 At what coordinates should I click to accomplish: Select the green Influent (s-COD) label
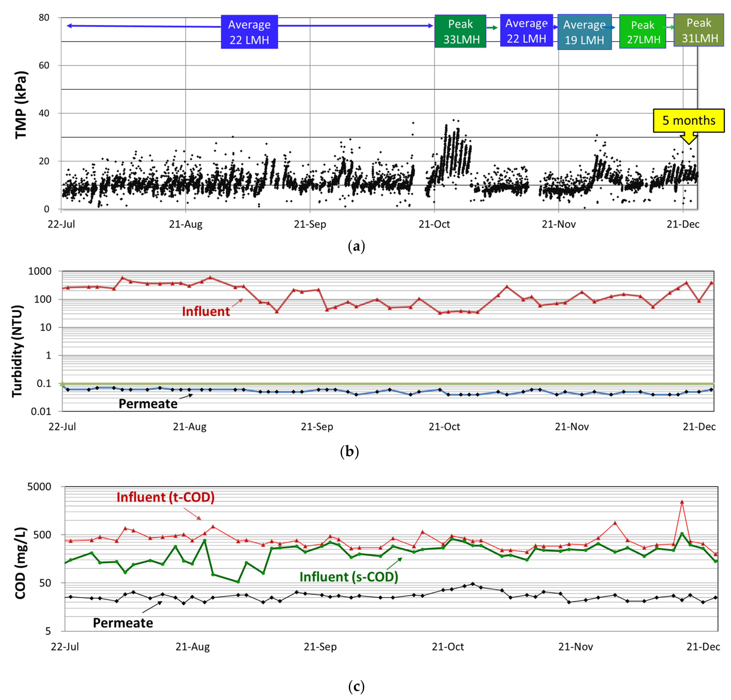[x=349, y=577]
